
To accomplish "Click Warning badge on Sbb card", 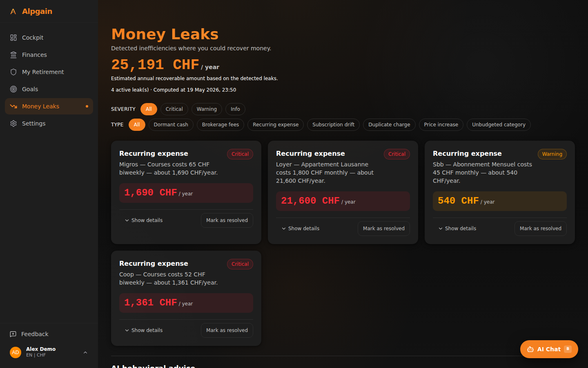I will 552,154.
